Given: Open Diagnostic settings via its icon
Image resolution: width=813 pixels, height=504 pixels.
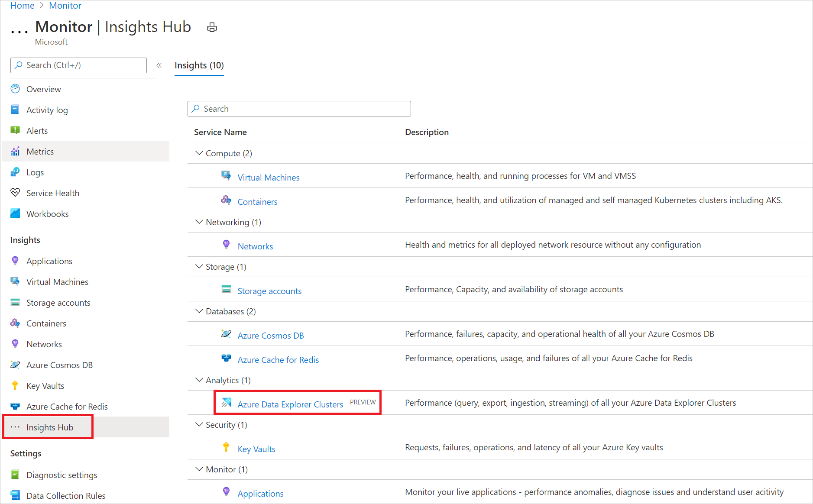Looking at the screenshot, I should (15, 475).
